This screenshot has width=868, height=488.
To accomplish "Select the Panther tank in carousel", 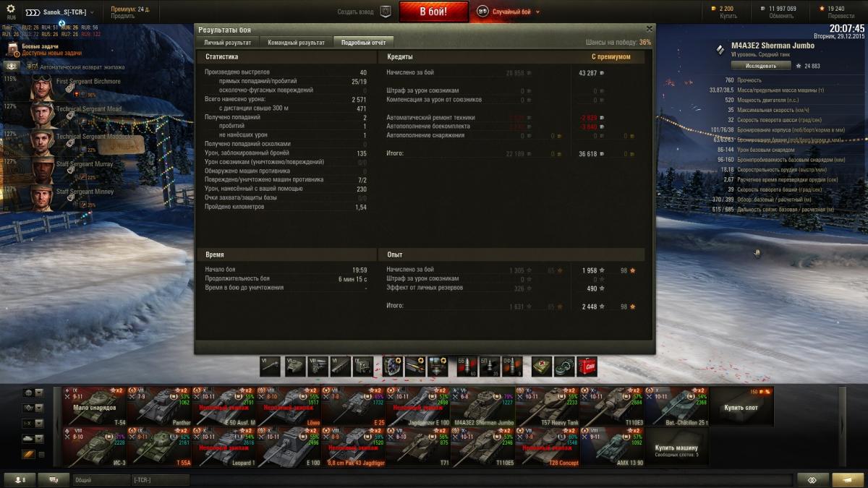I will coord(158,407).
